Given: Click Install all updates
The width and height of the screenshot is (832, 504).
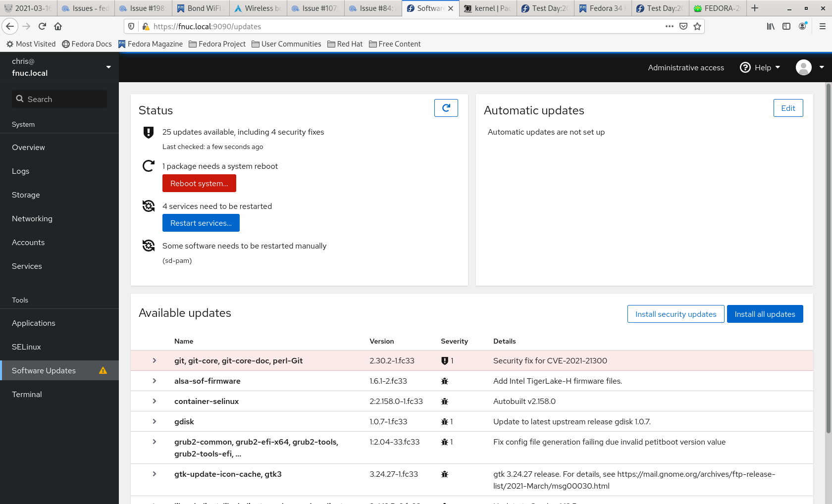Looking at the screenshot, I should click(x=765, y=314).
